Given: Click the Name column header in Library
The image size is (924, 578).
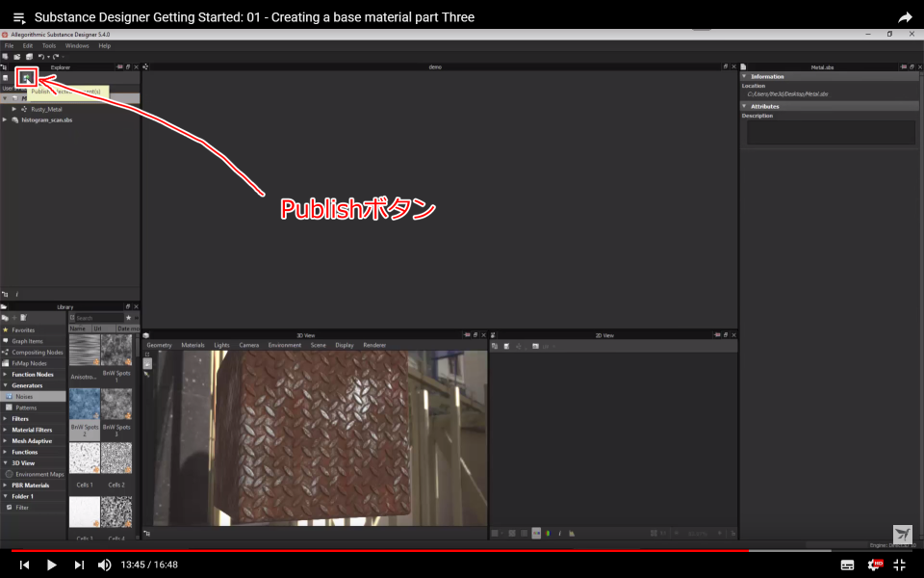Looking at the screenshot, I should click(x=80, y=328).
